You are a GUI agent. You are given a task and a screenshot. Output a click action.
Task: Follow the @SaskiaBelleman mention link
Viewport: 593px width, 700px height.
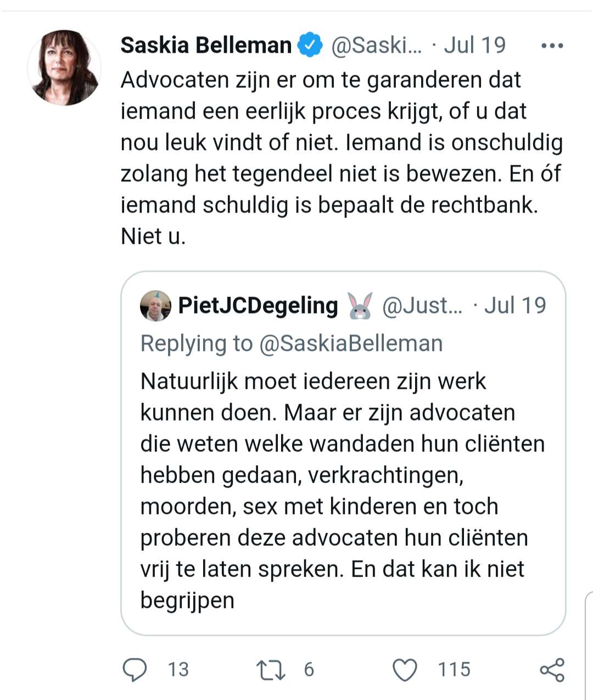click(350, 344)
